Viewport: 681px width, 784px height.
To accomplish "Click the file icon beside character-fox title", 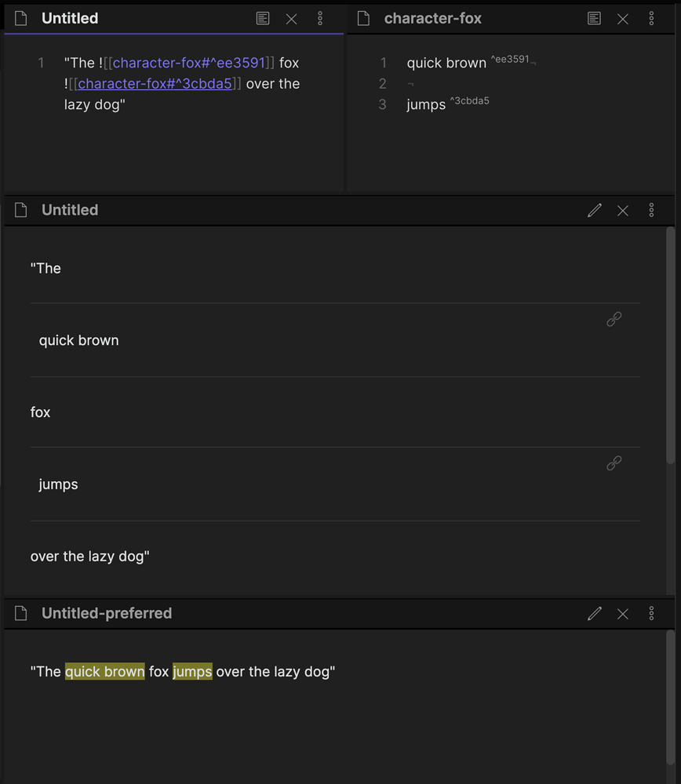I will pyautogui.click(x=362, y=18).
